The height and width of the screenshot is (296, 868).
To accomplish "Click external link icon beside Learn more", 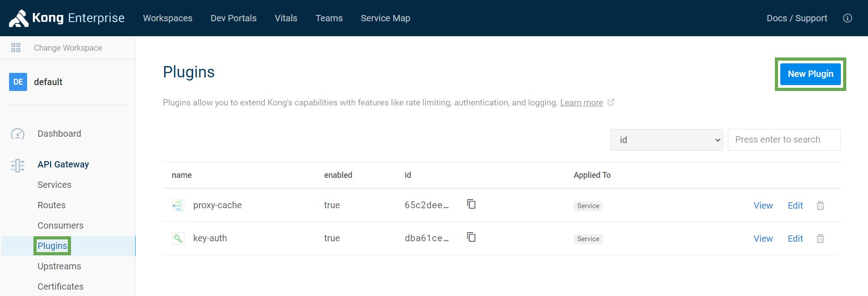I will click(611, 102).
